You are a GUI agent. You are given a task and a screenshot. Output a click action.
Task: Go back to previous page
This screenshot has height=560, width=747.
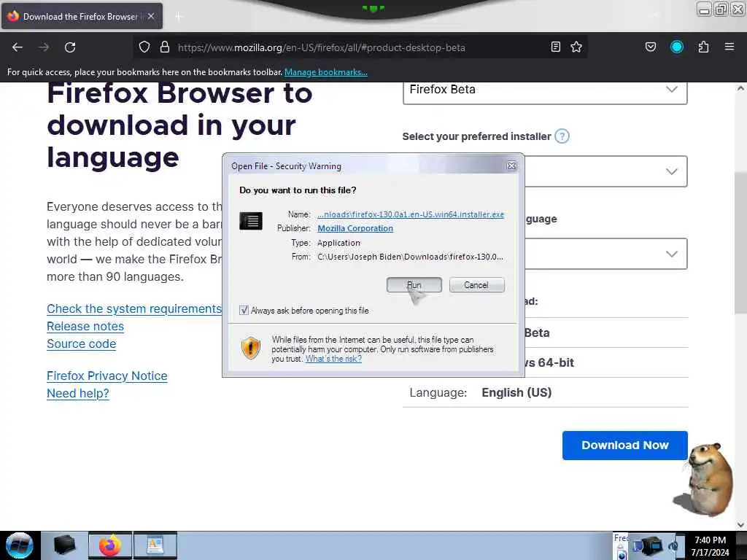(18, 47)
